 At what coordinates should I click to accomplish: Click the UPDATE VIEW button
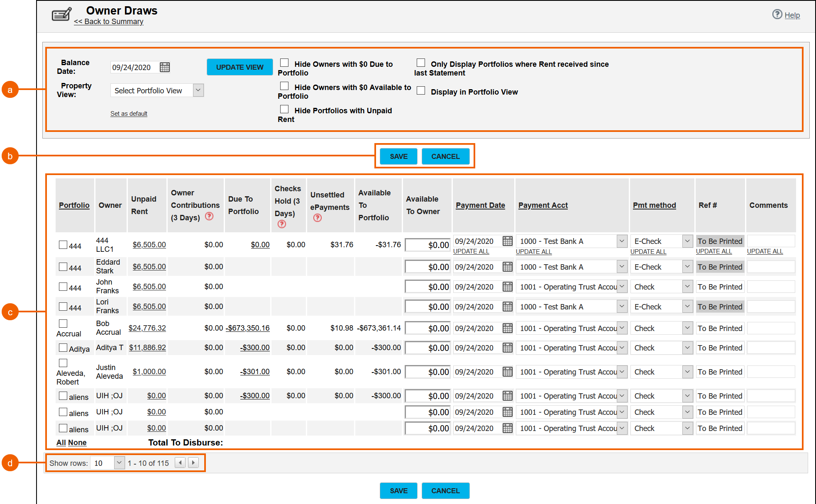[x=239, y=67]
